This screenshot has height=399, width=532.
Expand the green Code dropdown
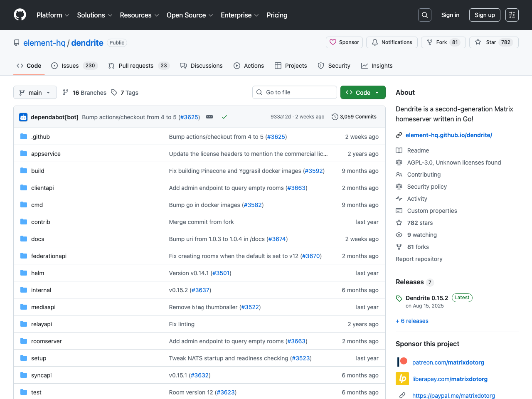tap(362, 92)
